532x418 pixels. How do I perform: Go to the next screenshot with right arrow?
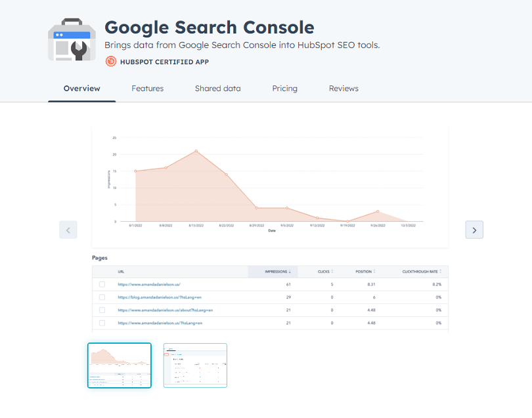(x=474, y=230)
